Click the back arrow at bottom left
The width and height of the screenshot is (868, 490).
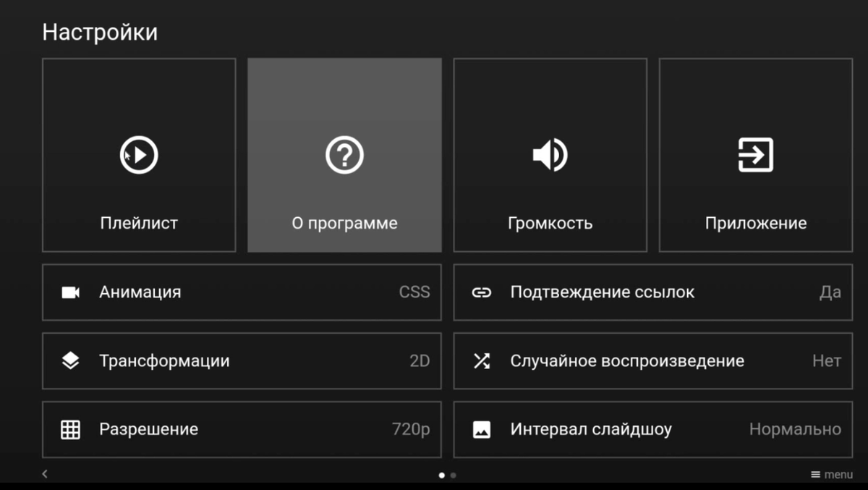click(x=44, y=473)
